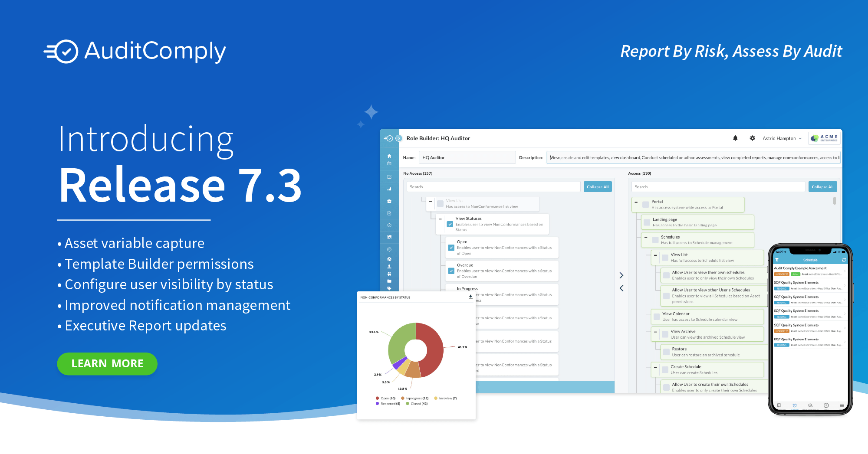Collapse the Schedules node
This screenshot has width=868, height=454.
tap(646, 238)
